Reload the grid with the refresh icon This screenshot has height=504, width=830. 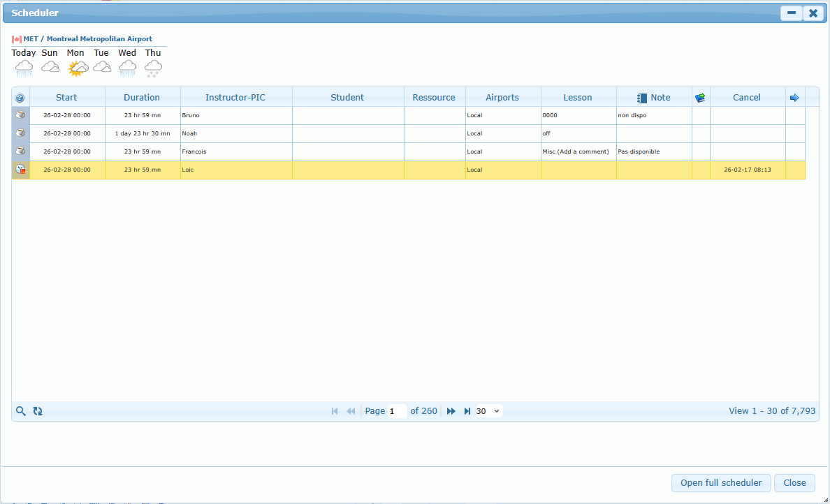coord(38,411)
